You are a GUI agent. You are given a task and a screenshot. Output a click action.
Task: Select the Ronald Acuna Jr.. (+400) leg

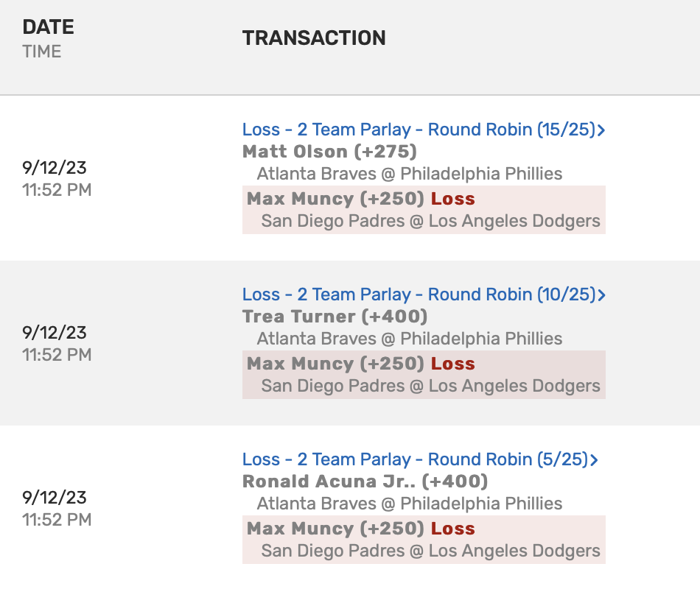(x=365, y=482)
